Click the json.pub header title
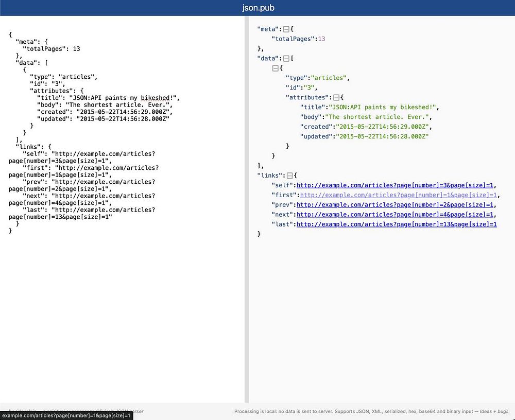 (258, 8)
